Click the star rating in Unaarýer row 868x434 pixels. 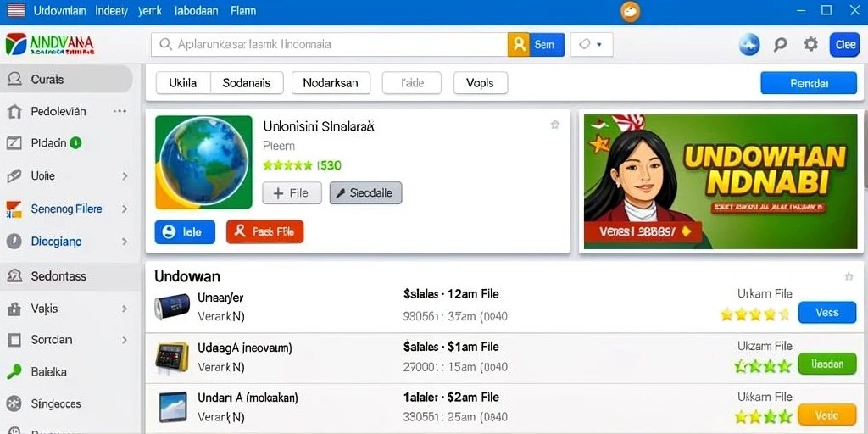click(x=754, y=315)
